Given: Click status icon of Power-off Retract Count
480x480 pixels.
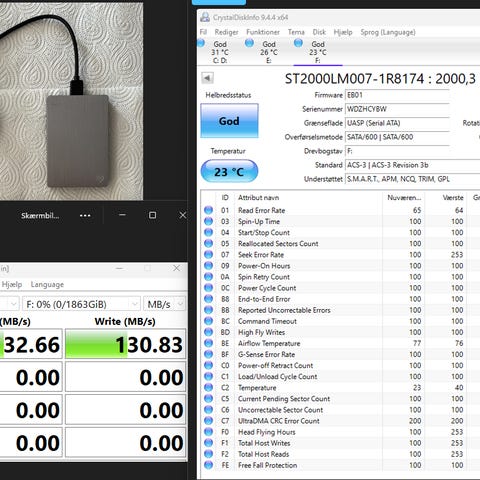Looking at the screenshot, I should pyautogui.click(x=209, y=365).
